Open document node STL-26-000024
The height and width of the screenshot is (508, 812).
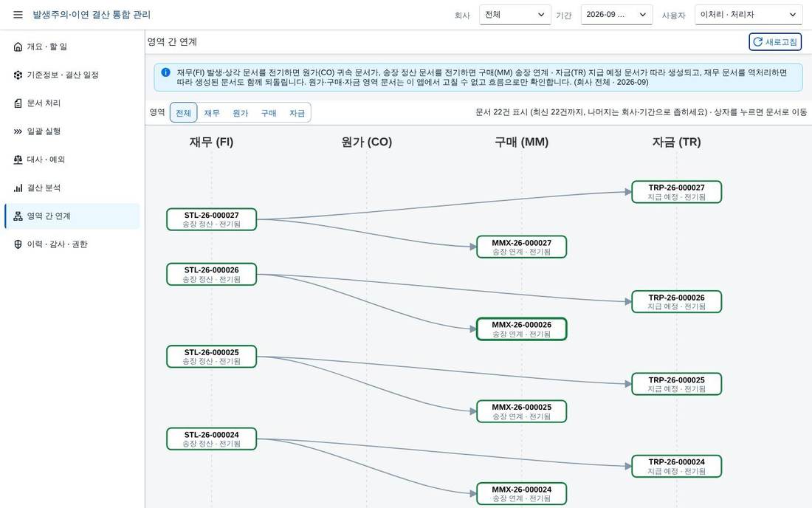(x=211, y=439)
